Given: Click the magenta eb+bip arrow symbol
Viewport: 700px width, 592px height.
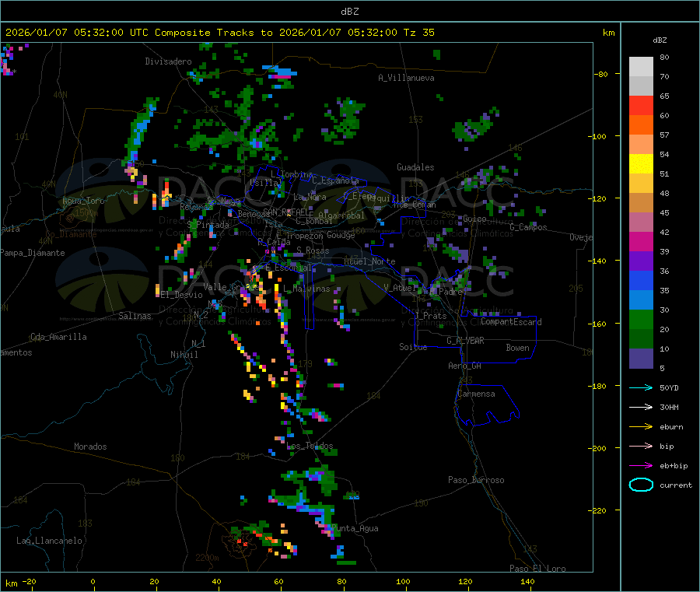Looking at the screenshot, I should coord(641,466).
